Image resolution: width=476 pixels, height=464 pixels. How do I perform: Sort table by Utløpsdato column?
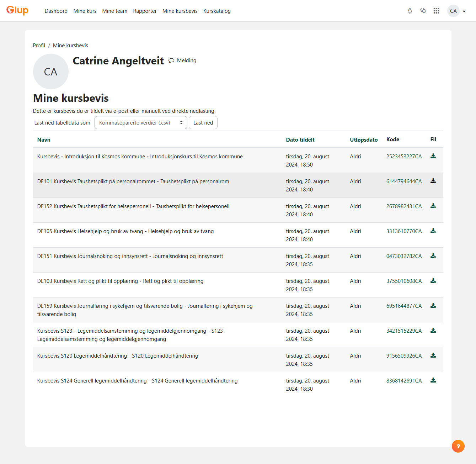point(364,140)
